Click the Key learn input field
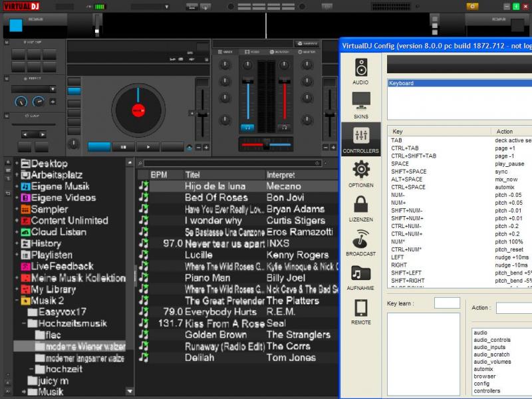 [x=447, y=303]
